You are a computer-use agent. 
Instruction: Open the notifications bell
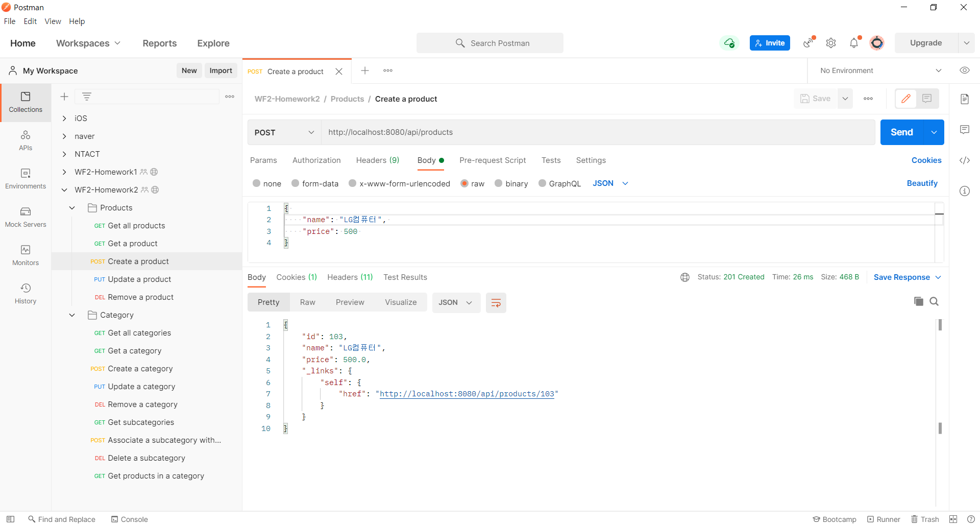point(854,43)
